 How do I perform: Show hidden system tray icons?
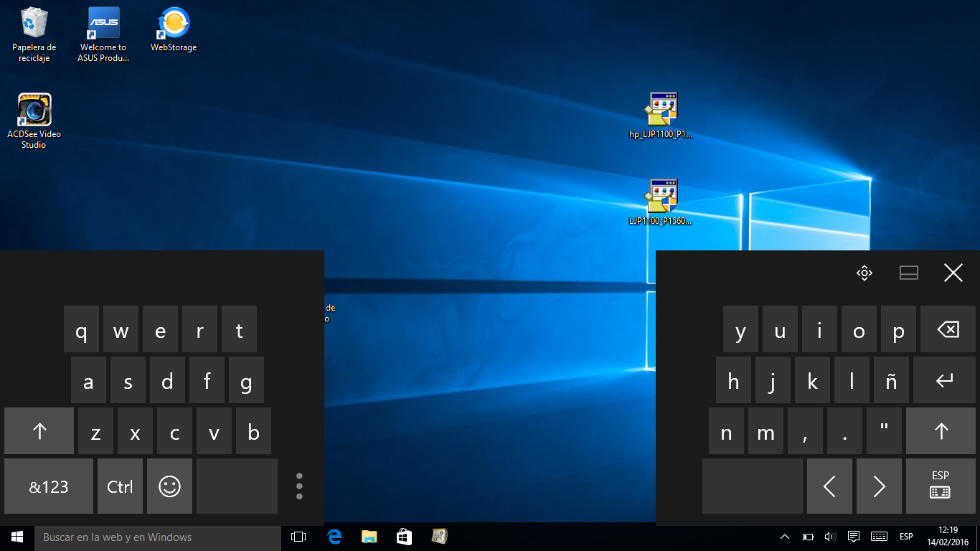[x=785, y=537]
